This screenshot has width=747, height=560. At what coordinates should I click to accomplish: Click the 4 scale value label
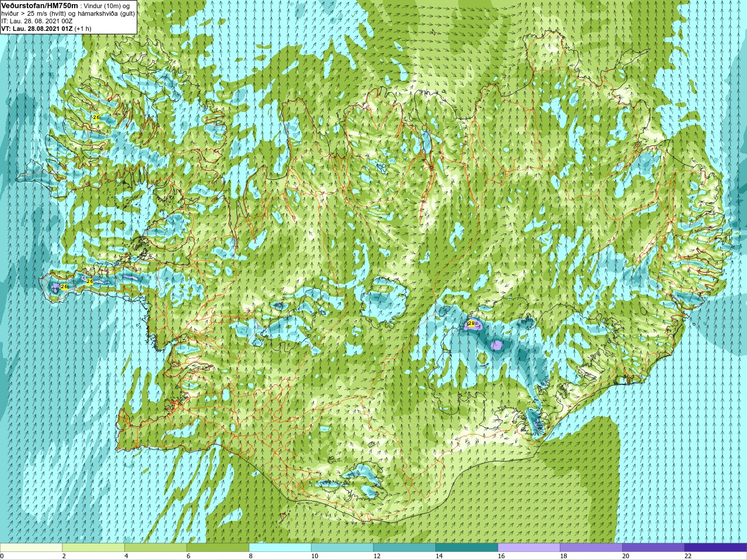126,556
